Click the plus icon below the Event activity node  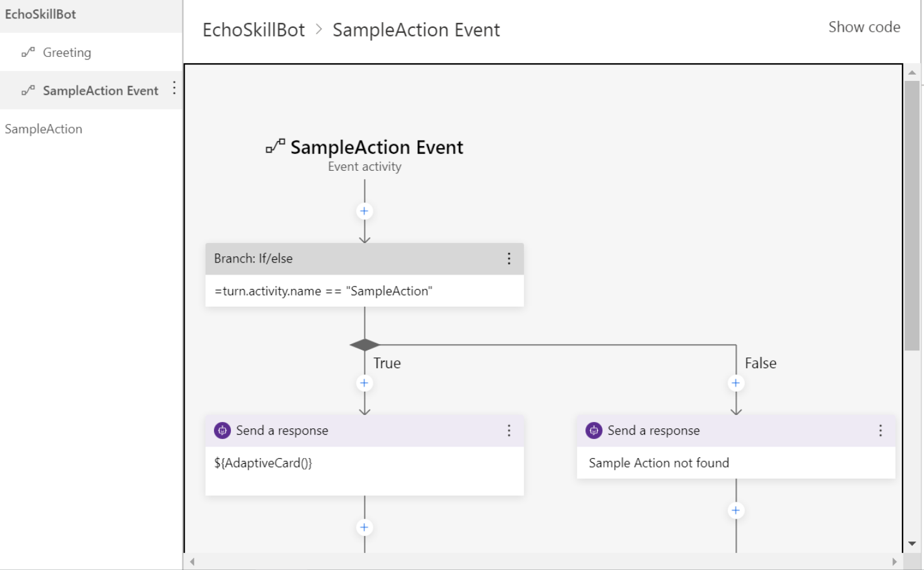pyautogui.click(x=364, y=211)
